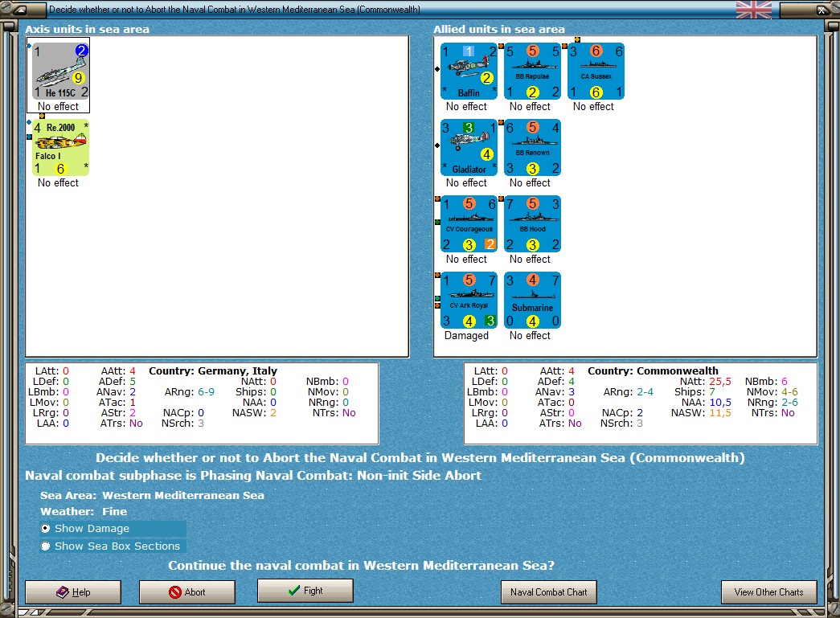Click 'Country: Germany, Italy' label

tap(213, 370)
